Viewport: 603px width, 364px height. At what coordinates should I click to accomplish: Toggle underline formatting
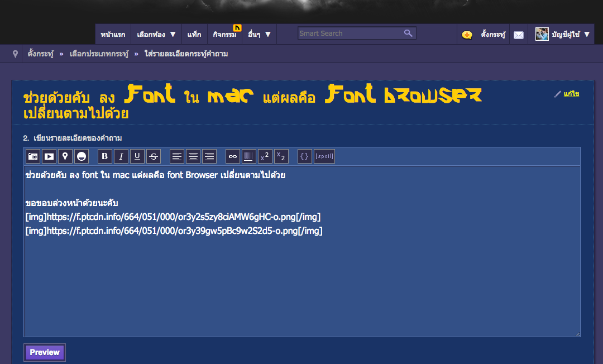[x=137, y=156]
